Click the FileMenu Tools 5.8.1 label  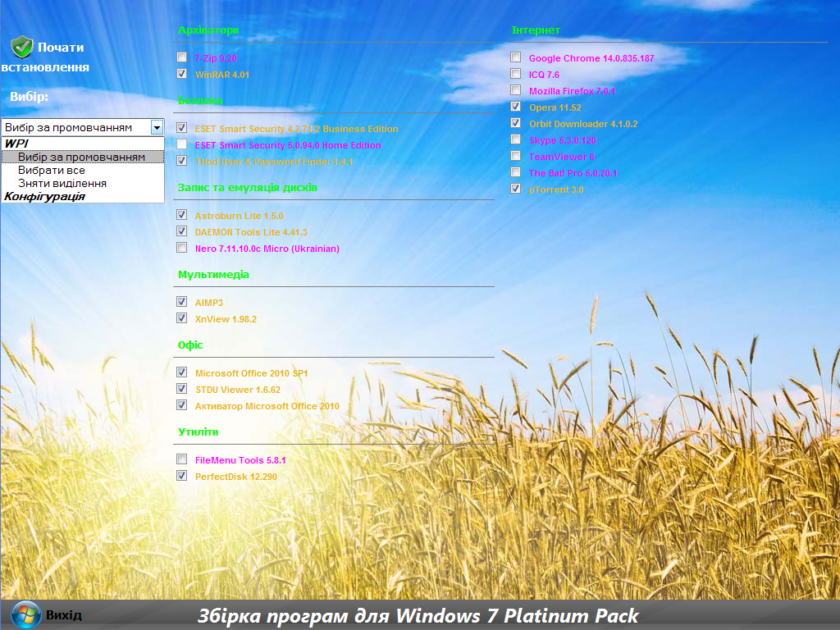240,460
